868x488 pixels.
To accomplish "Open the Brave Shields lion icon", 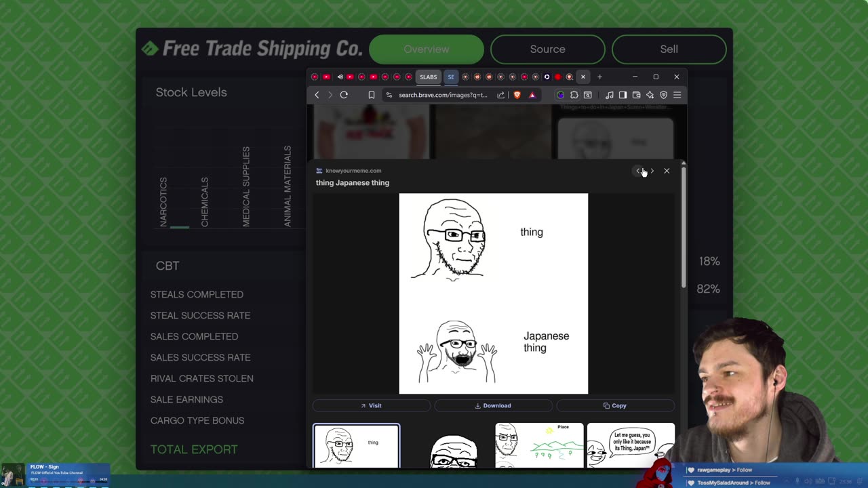I will click(517, 95).
